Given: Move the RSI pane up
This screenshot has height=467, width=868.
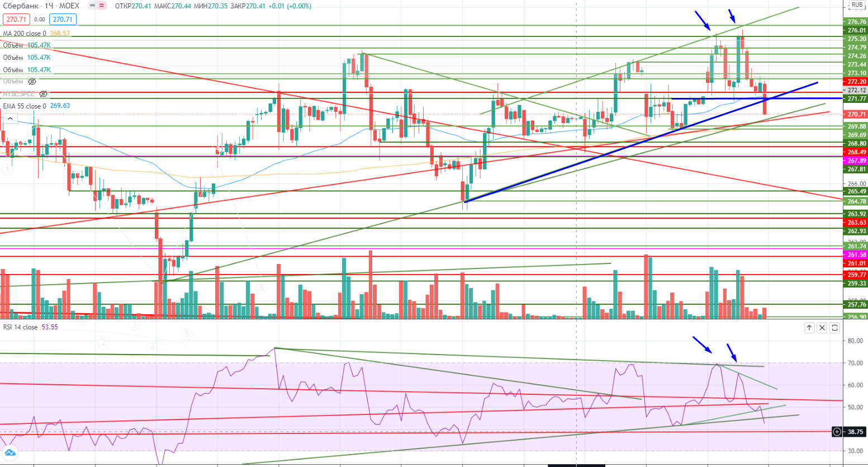Looking at the screenshot, I should pyautogui.click(x=809, y=328).
